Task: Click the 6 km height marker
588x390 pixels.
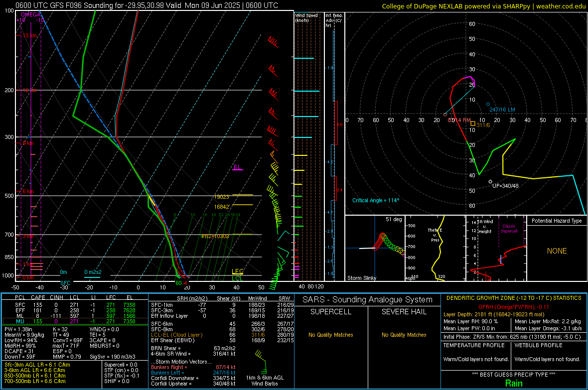Action: coord(28,191)
